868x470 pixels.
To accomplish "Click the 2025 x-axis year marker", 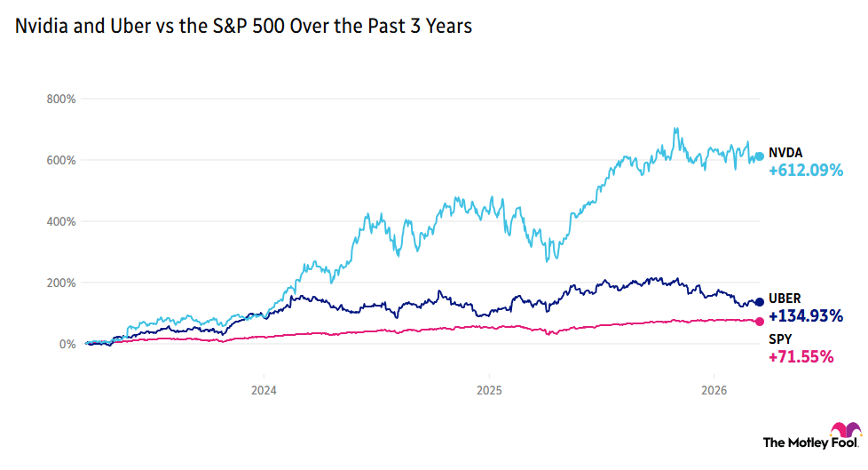I will tap(489, 389).
